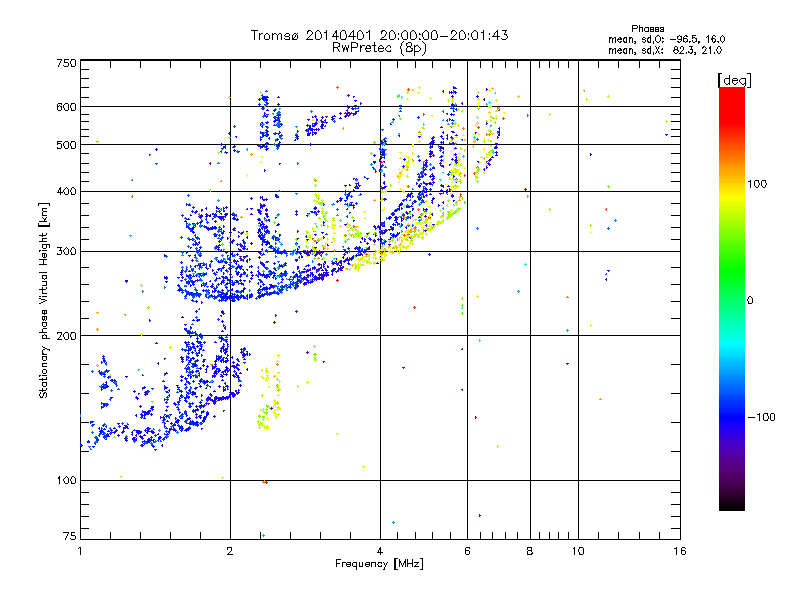Select 'mean, sd,X: 82.3, 21.0' statistic

pos(665,50)
